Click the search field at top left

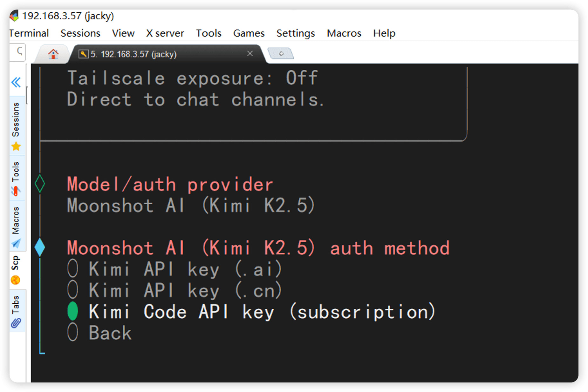(x=18, y=52)
